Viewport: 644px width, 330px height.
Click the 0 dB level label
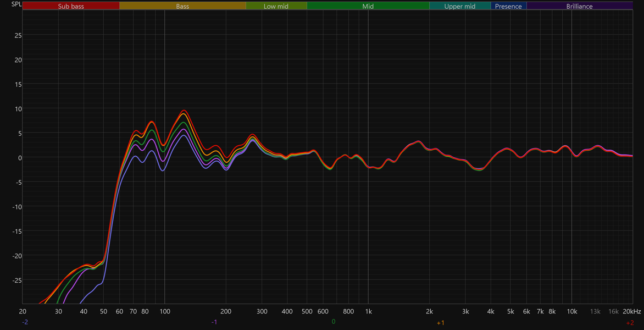19,157
